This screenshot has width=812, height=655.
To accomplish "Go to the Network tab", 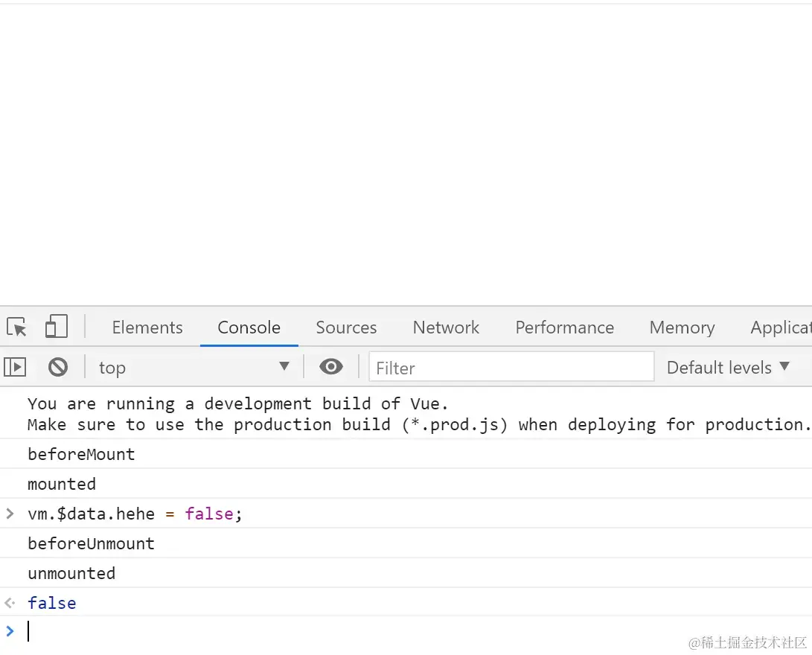I will click(446, 327).
